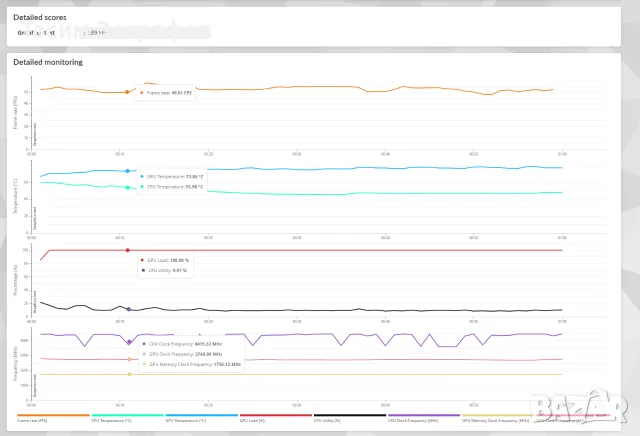This screenshot has width=640, height=436.
Task: Click the 00:30 tick on the frame rate chart
Action: tap(297, 154)
